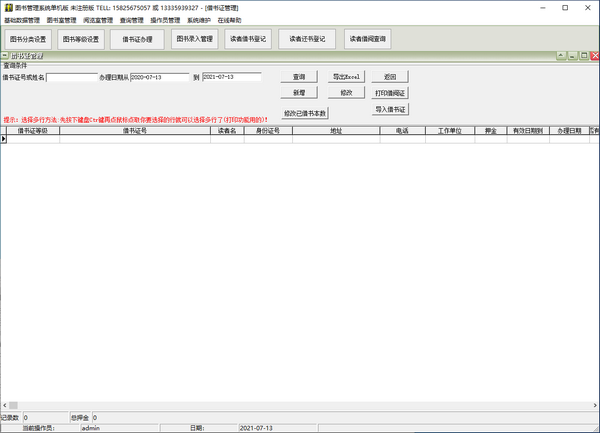Open the 阅览室管理 menu
The width and height of the screenshot is (600, 433).
click(98, 20)
